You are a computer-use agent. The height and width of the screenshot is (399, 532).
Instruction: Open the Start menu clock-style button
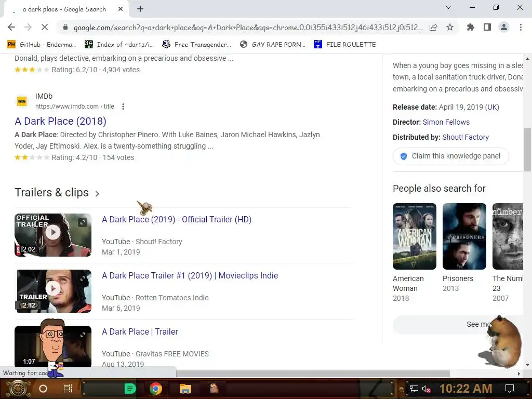tap(17, 389)
